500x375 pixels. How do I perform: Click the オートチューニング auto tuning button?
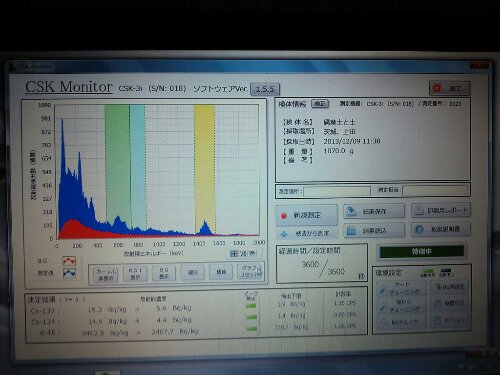pyautogui.click(x=402, y=288)
